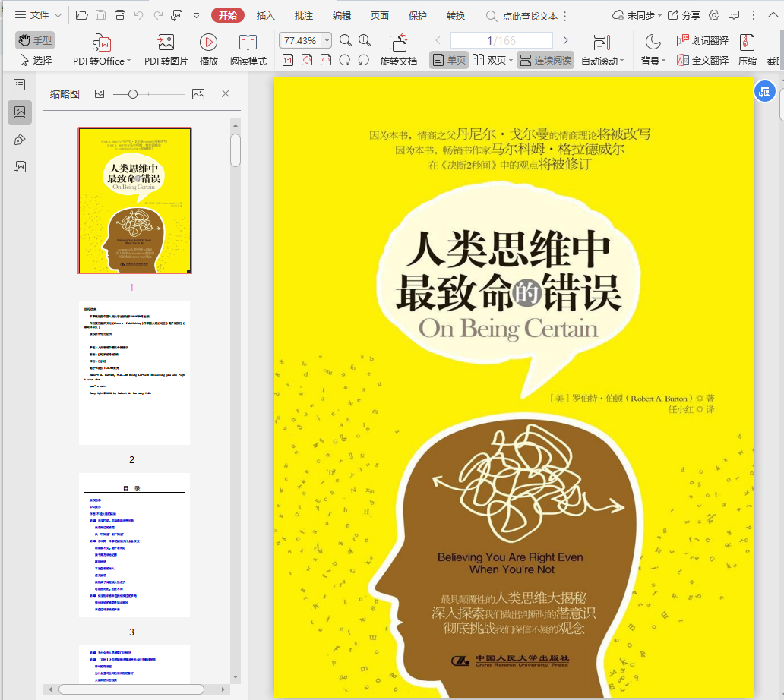Toggle 单页 single page view
This screenshot has height=700, width=784.
(449, 61)
